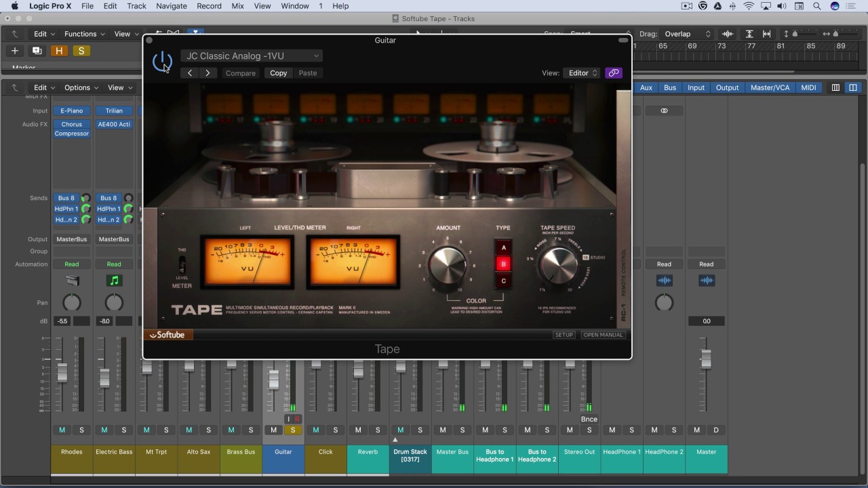This screenshot has width=868, height=488.
Task: Open the Drag Overlap mode dropdown
Action: pyautogui.click(x=687, y=34)
